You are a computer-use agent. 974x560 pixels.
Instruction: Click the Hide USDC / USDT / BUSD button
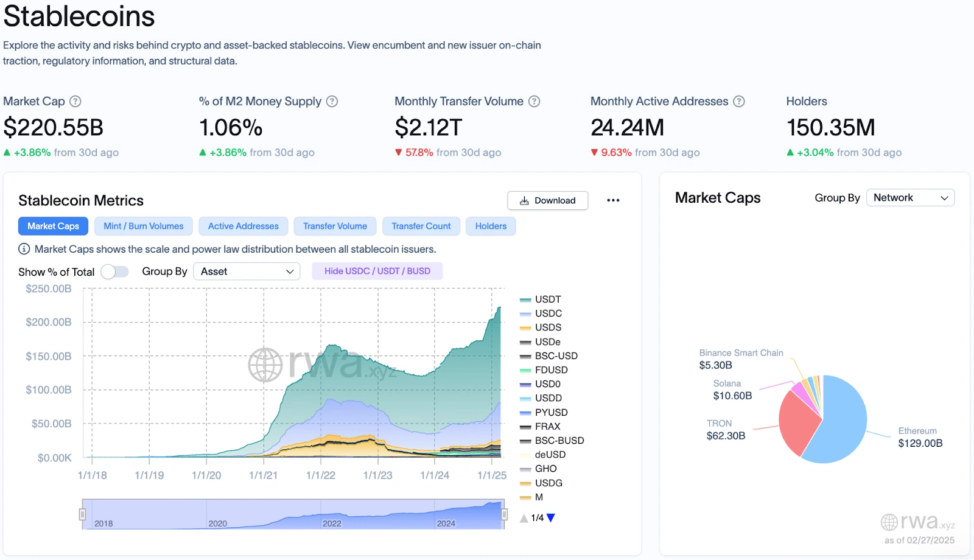(x=377, y=271)
